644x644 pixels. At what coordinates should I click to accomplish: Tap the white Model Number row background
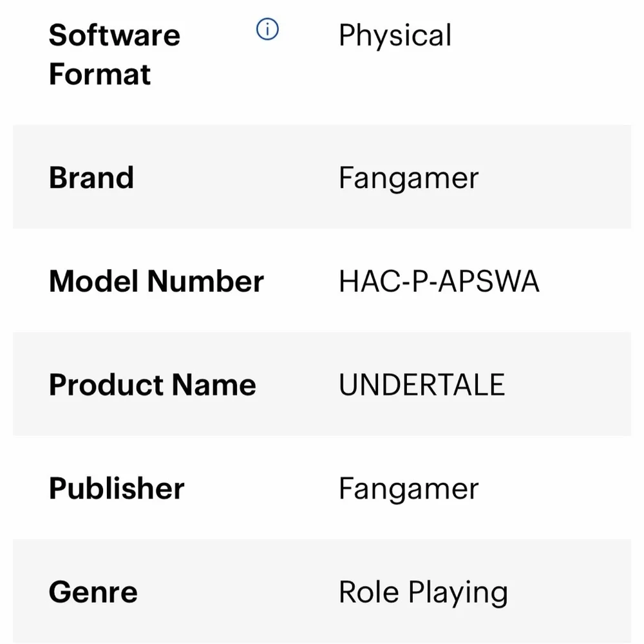322,280
